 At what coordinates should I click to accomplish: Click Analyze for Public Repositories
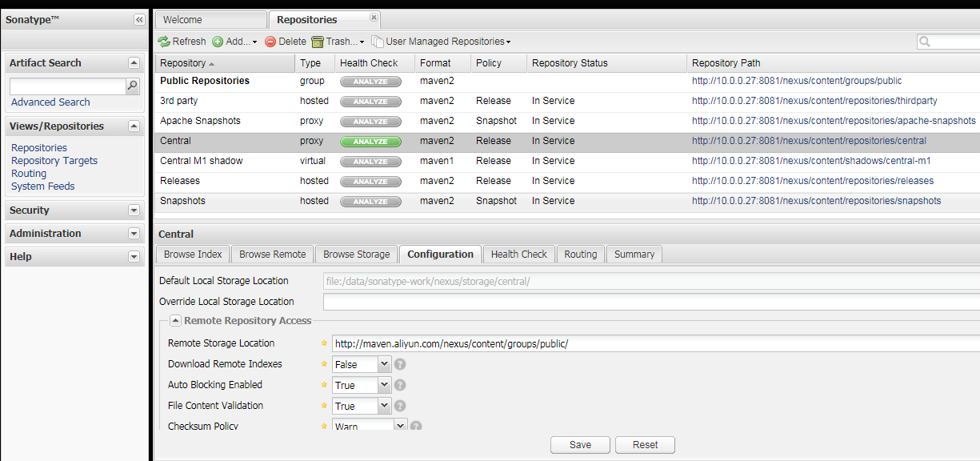370,81
